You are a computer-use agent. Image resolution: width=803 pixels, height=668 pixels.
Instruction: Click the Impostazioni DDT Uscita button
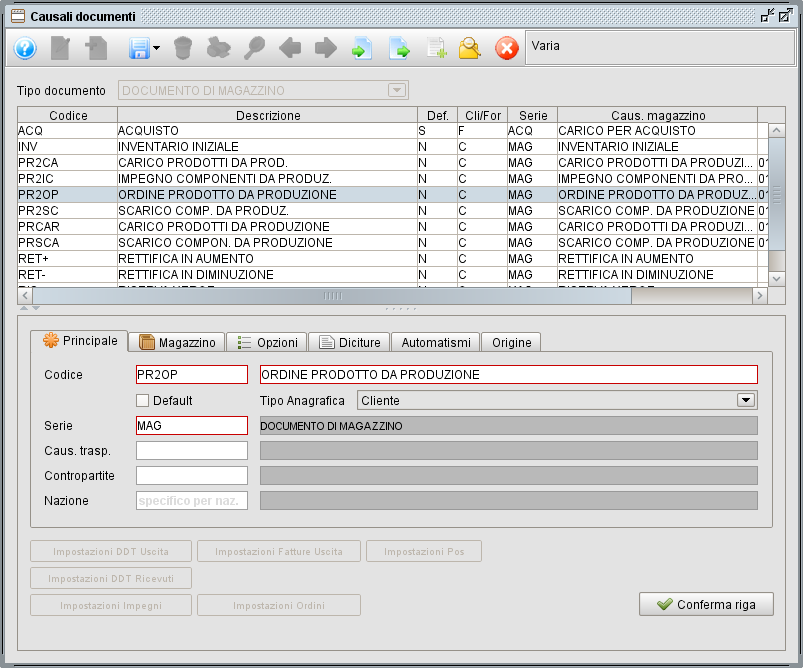[x=110, y=551]
